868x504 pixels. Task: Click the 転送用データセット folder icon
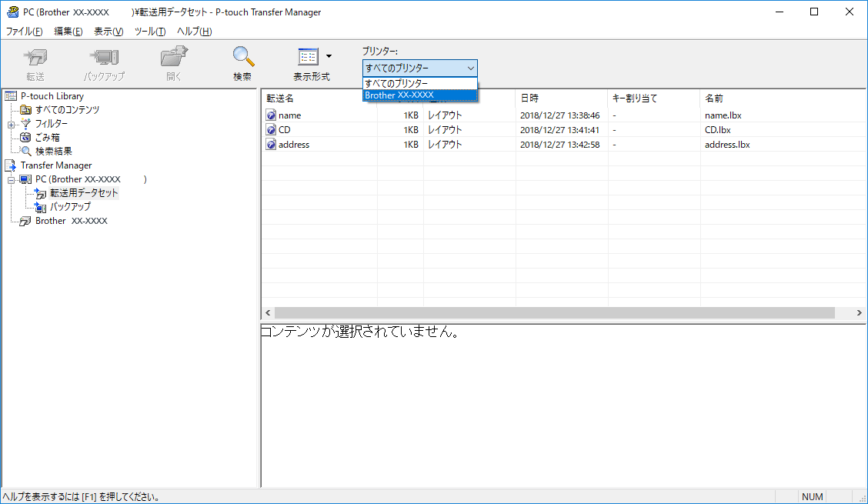pos(41,193)
